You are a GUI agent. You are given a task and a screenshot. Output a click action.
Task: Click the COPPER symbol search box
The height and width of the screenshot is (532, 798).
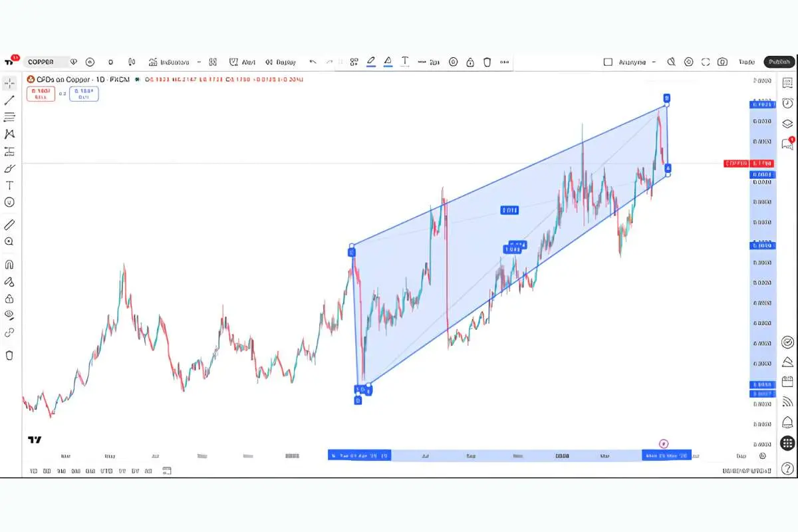45,62
